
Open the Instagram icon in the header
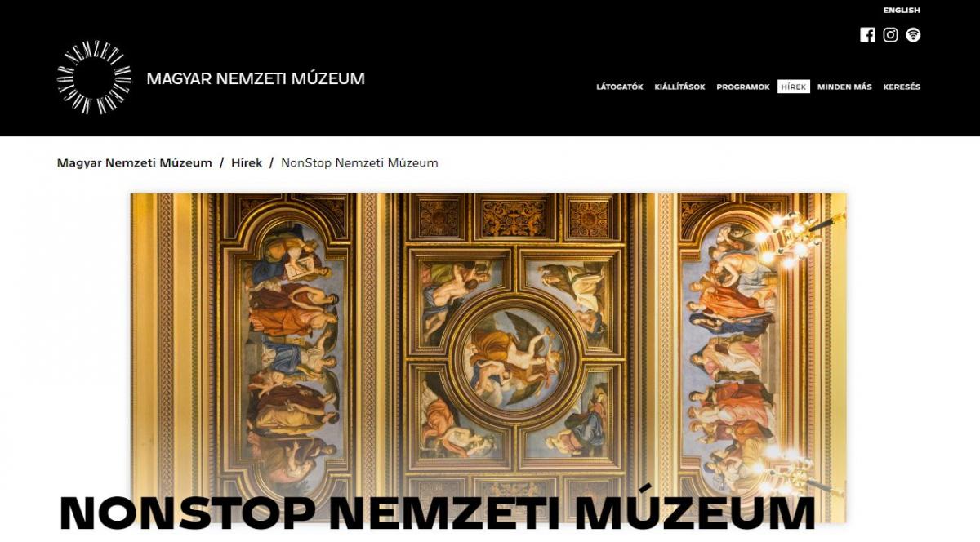(x=890, y=35)
